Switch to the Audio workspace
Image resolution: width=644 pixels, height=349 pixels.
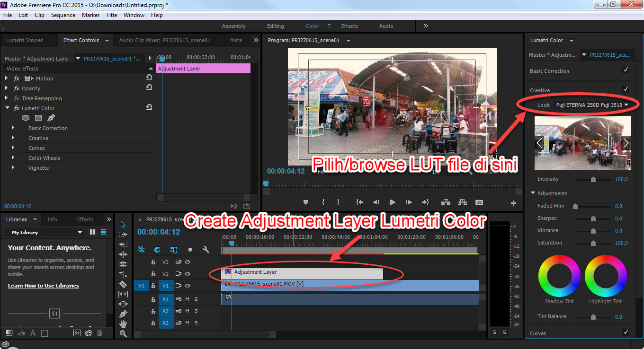tap(386, 26)
